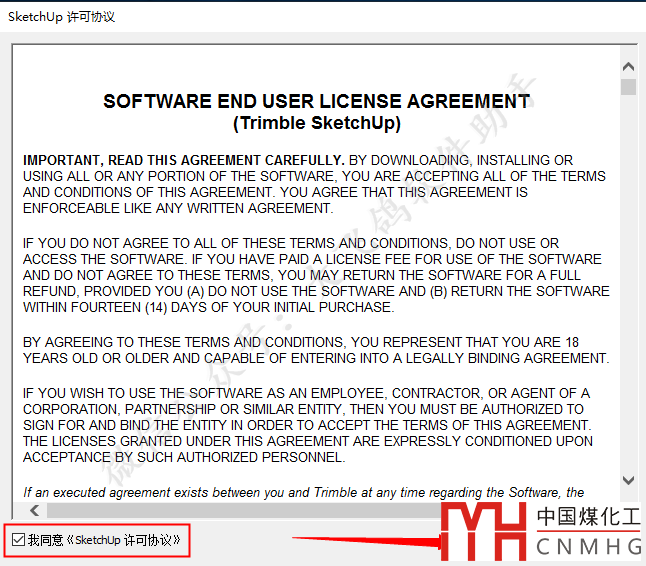Click the vertical scrollbar thumb
The image size is (646, 566).
pos(628,87)
